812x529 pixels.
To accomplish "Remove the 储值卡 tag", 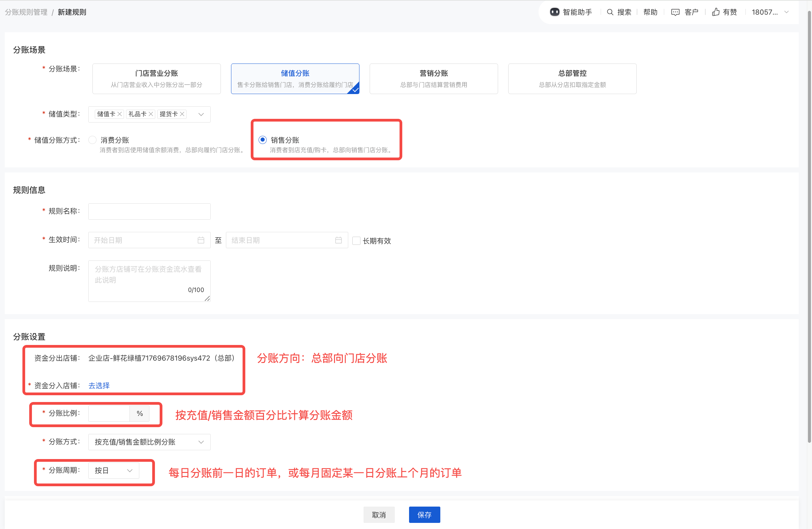I will point(119,114).
